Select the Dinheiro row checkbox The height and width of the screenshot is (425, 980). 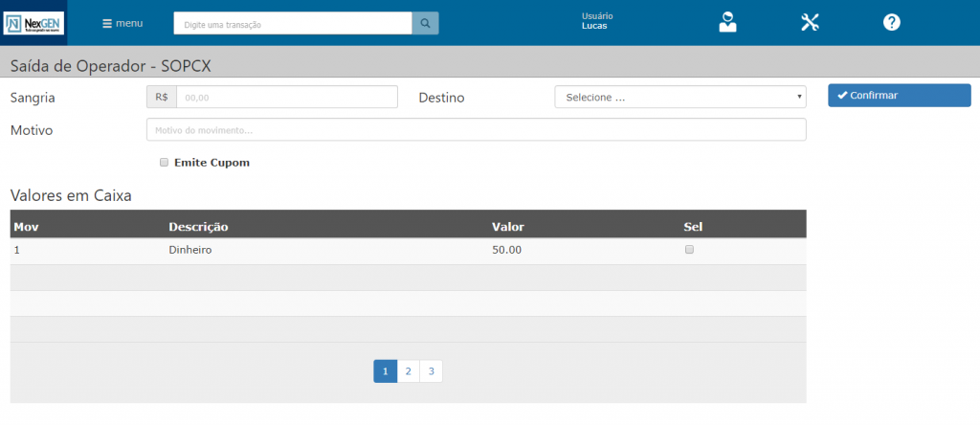[689, 250]
